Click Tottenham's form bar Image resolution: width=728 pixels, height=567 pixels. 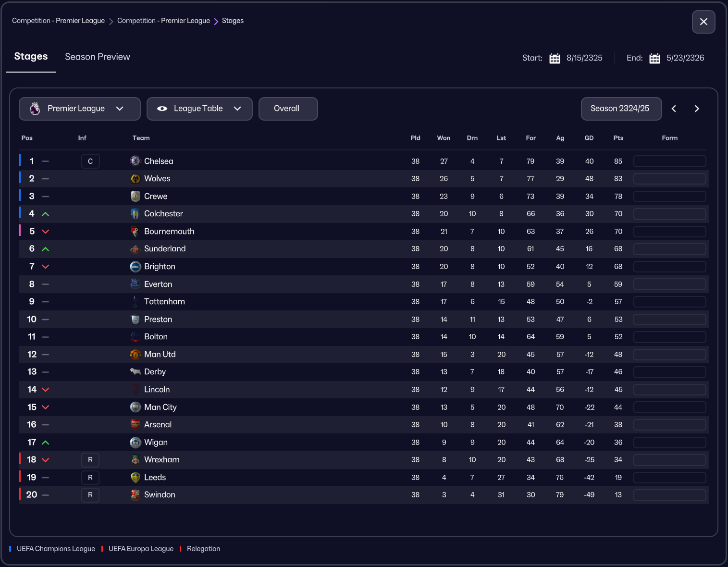click(670, 302)
